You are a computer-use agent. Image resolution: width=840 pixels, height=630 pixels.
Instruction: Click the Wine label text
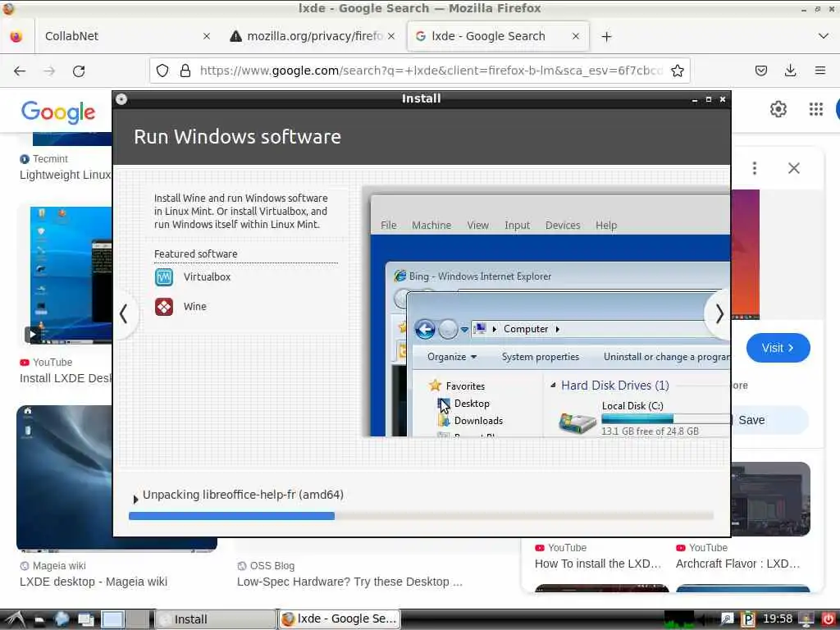coord(195,307)
